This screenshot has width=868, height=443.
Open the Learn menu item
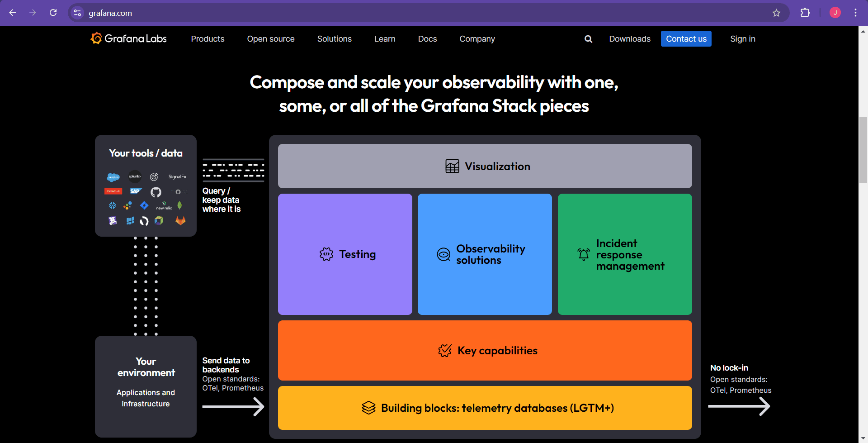coord(385,39)
